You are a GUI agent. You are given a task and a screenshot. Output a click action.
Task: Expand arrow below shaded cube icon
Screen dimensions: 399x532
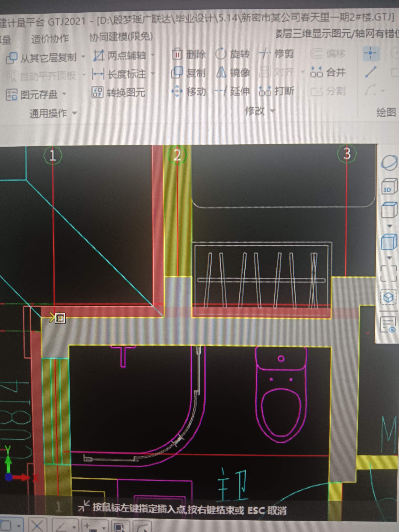[390, 258]
